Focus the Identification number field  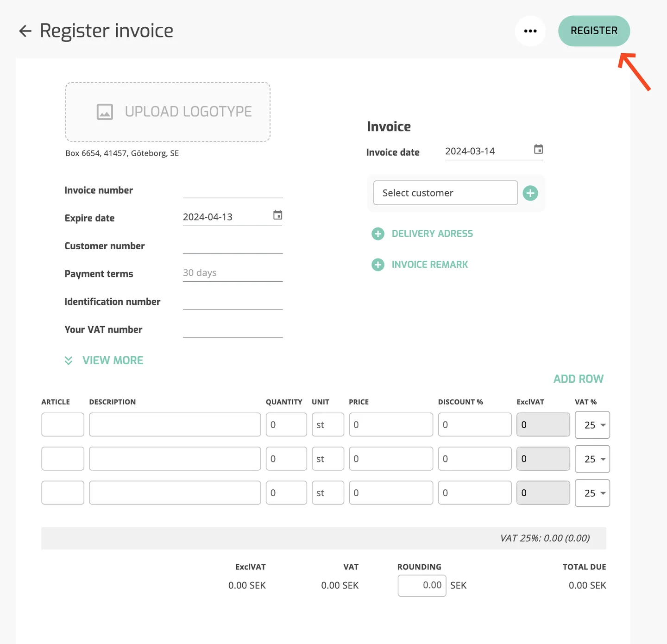tap(233, 301)
